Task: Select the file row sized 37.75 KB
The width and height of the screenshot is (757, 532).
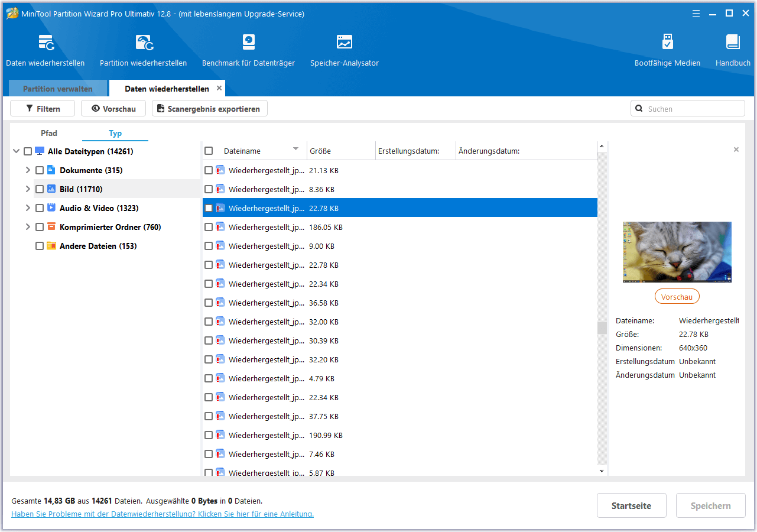Action: click(x=400, y=416)
